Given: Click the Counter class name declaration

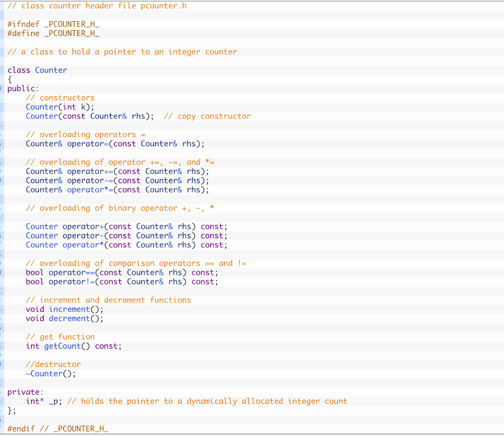Looking at the screenshot, I should pos(51,69).
